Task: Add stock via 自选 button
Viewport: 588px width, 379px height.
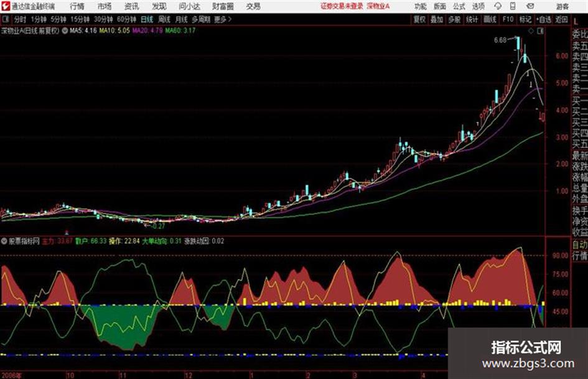Action: tap(544, 19)
